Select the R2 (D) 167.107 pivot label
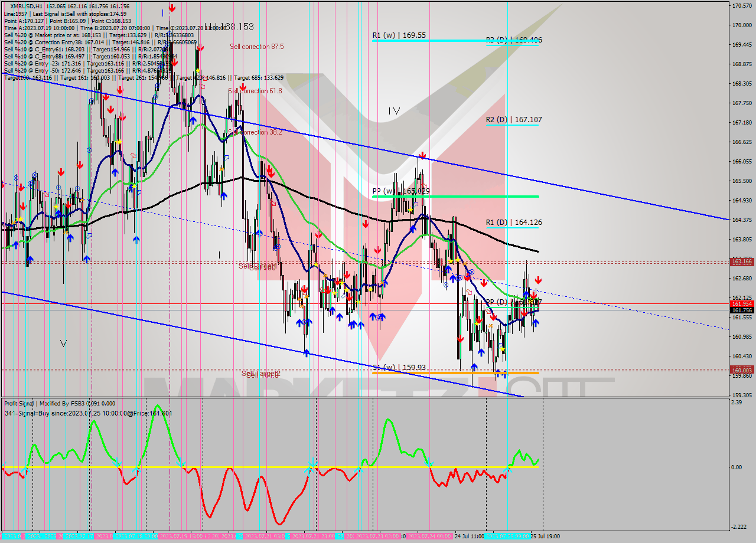The image size is (756, 543). pos(513,119)
